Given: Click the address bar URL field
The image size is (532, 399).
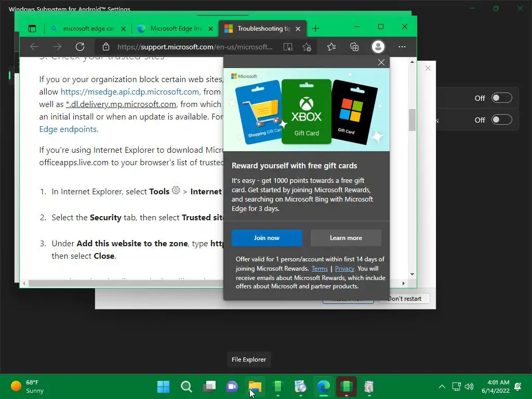Looking at the screenshot, I should click(x=195, y=47).
